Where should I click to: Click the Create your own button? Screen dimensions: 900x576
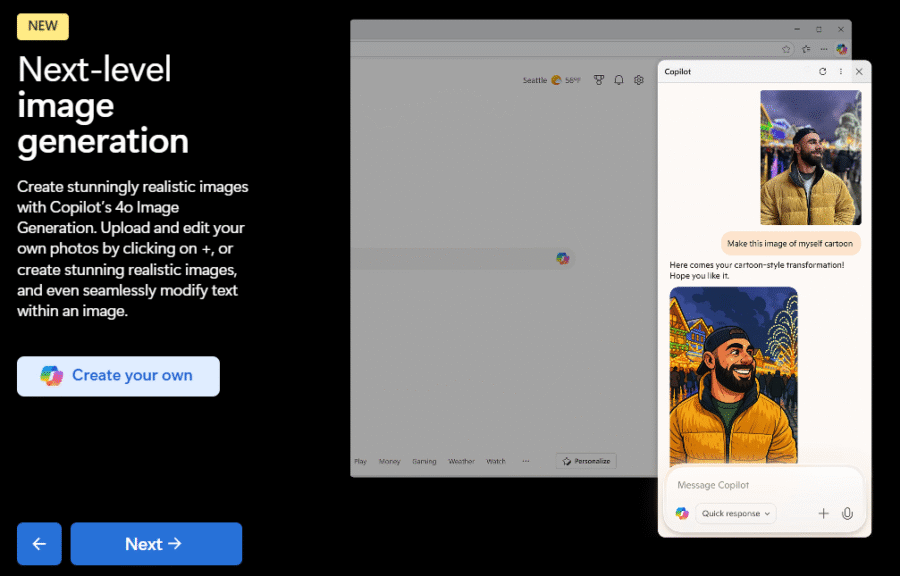pyautogui.click(x=118, y=376)
